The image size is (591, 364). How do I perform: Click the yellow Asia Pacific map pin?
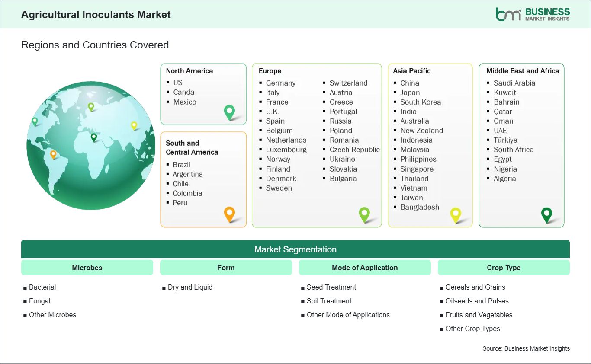[456, 215]
